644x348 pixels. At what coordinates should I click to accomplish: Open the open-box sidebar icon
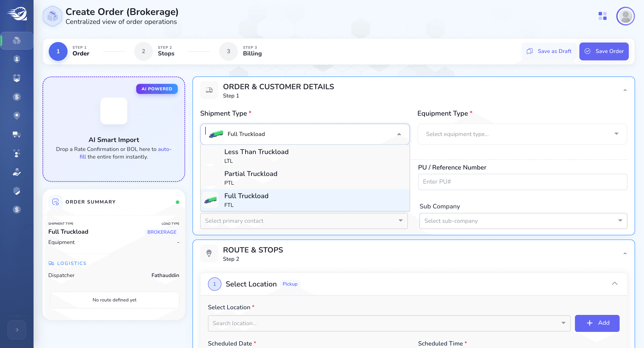(17, 78)
